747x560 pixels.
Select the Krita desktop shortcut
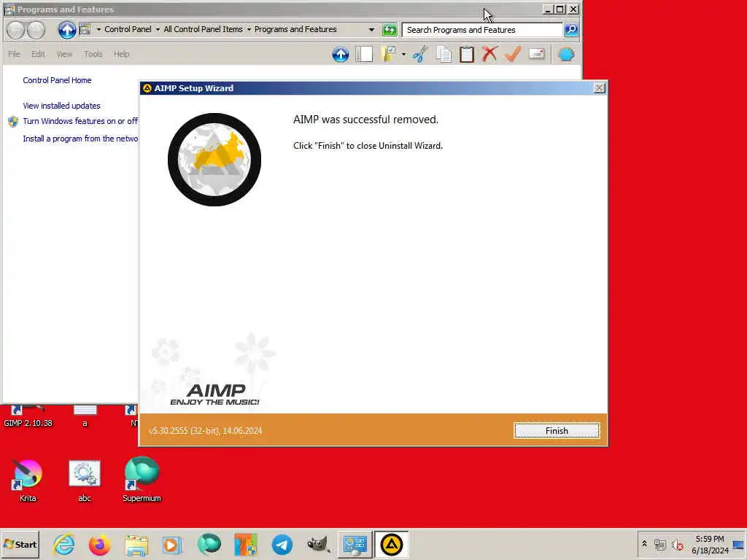point(28,481)
